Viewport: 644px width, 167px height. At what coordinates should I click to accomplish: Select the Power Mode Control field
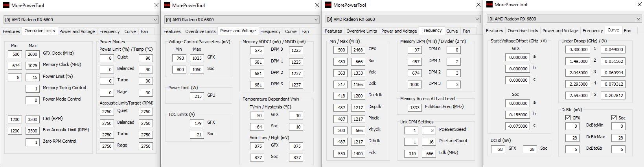pos(33,100)
